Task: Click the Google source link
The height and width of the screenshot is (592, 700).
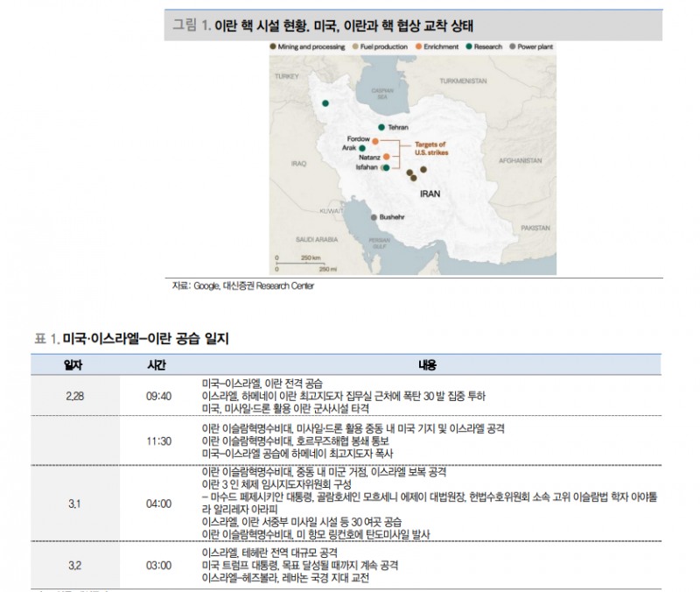Action: point(210,286)
